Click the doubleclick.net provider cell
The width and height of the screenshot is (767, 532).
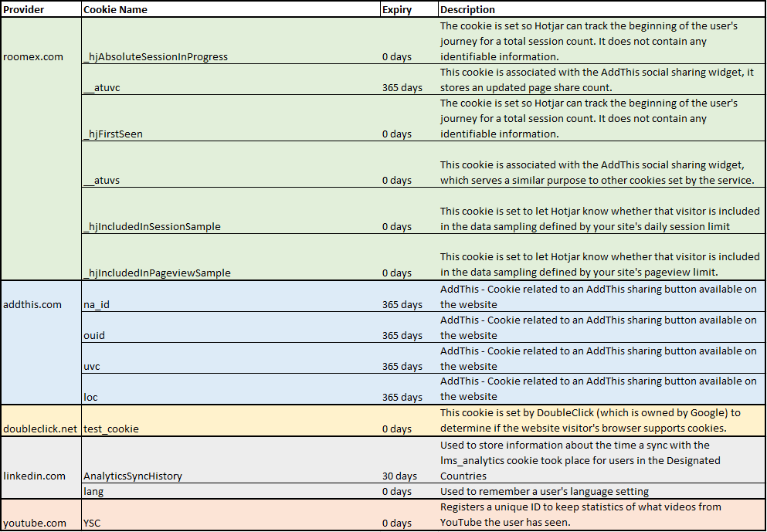coord(41,421)
